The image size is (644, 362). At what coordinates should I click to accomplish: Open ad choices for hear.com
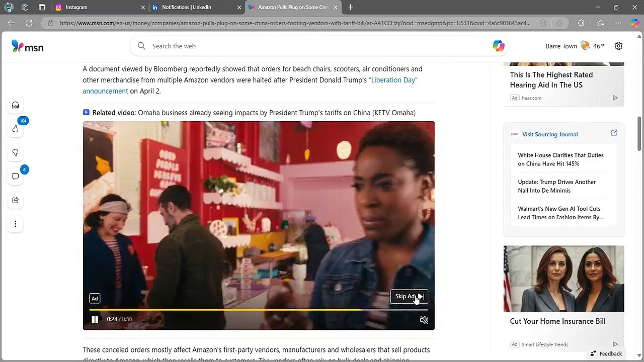[x=615, y=98]
